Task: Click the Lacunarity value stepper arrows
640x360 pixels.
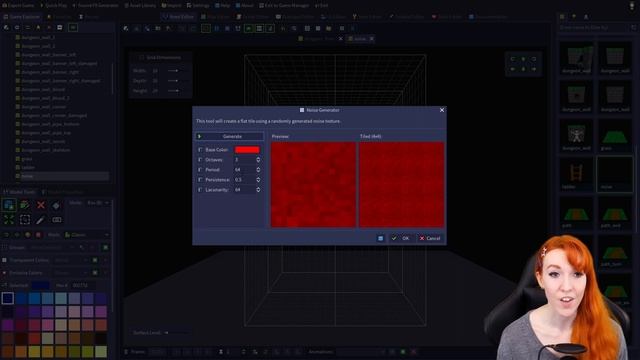Action: [x=258, y=190]
